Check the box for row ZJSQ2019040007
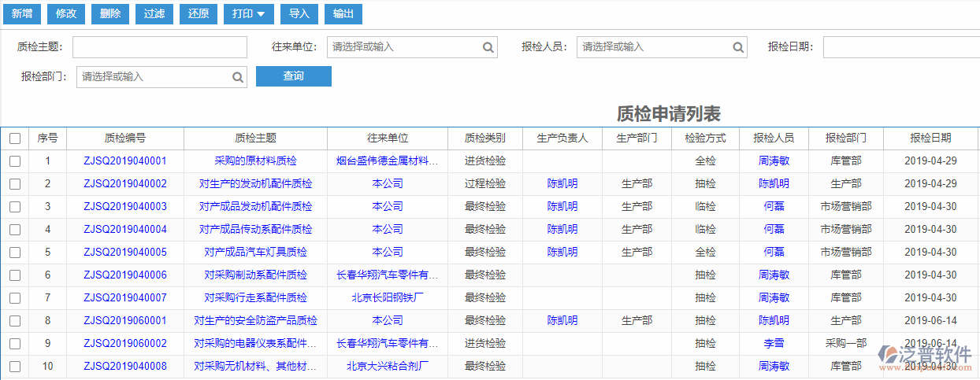Viewport: 980px width, 380px height. point(15,298)
